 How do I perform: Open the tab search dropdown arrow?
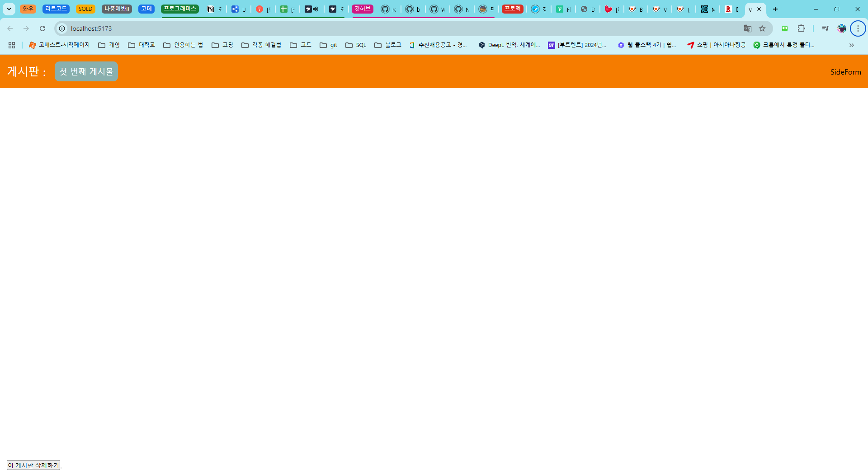click(x=9, y=9)
